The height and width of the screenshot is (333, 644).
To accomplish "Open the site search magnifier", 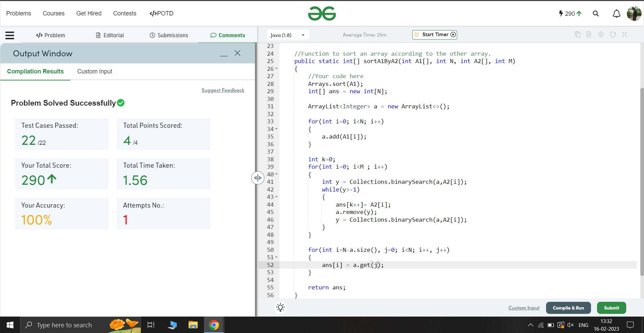I will [x=596, y=13].
